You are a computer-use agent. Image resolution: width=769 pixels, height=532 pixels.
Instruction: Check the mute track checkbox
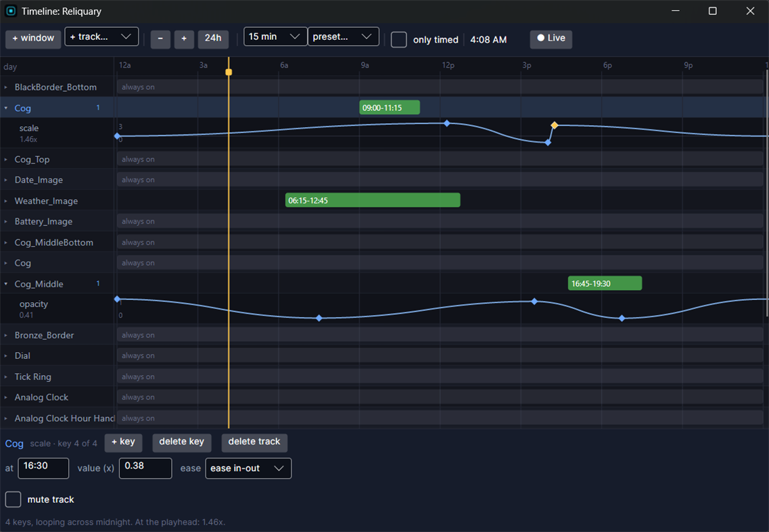point(14,499)
